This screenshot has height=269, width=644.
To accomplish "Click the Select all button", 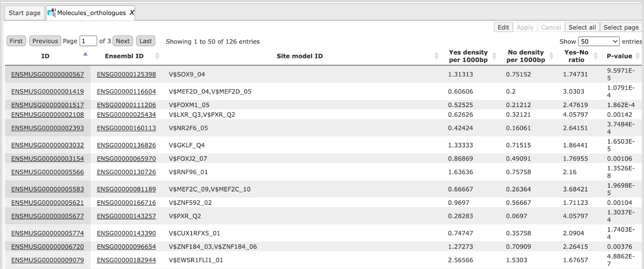I will (x=582, y=27).
